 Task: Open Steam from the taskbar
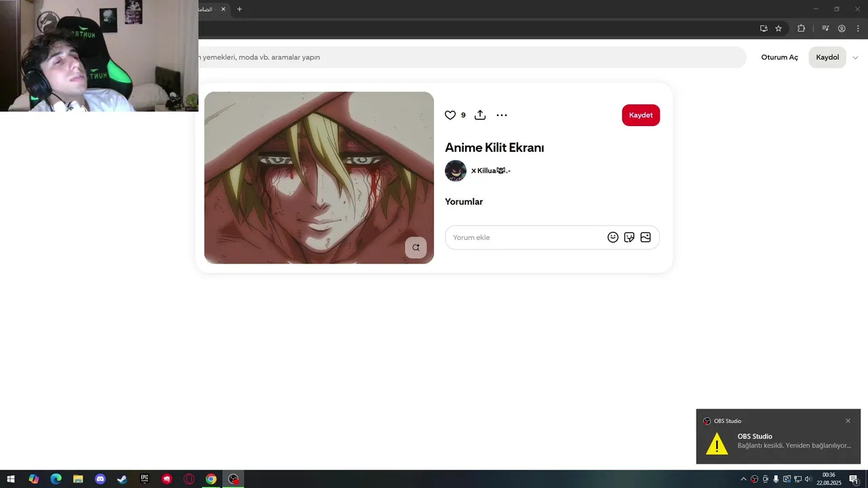(122, 479)
